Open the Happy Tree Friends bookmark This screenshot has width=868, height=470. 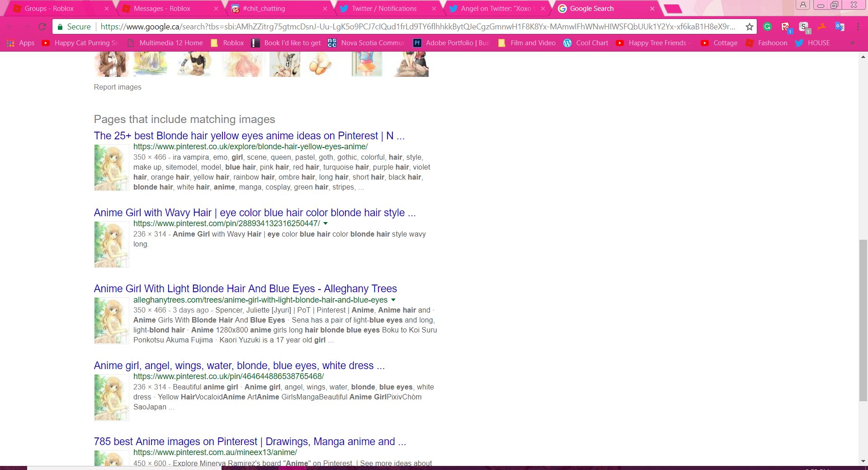point(654,43)
